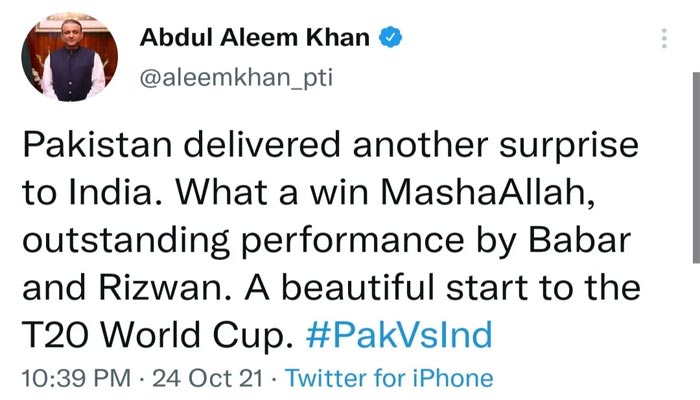
Task: Click the T20 World Cup text
Action: (x=157, y=336)
